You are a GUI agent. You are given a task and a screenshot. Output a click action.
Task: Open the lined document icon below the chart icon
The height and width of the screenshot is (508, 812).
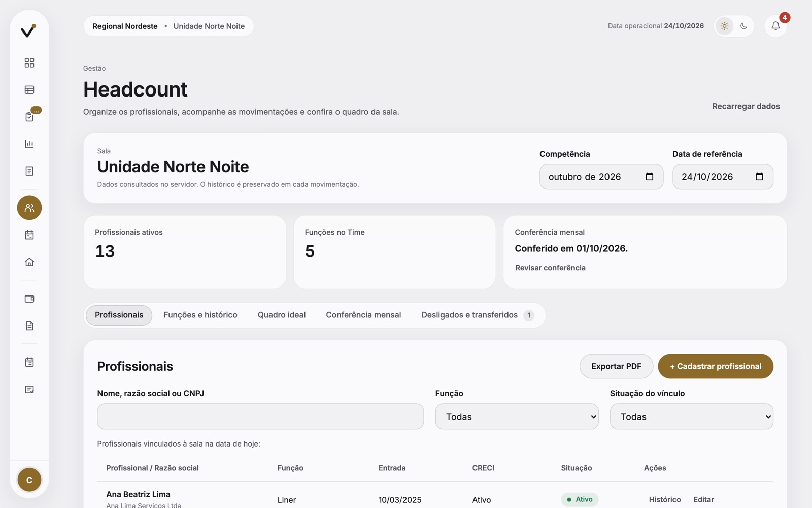(29, 171)
